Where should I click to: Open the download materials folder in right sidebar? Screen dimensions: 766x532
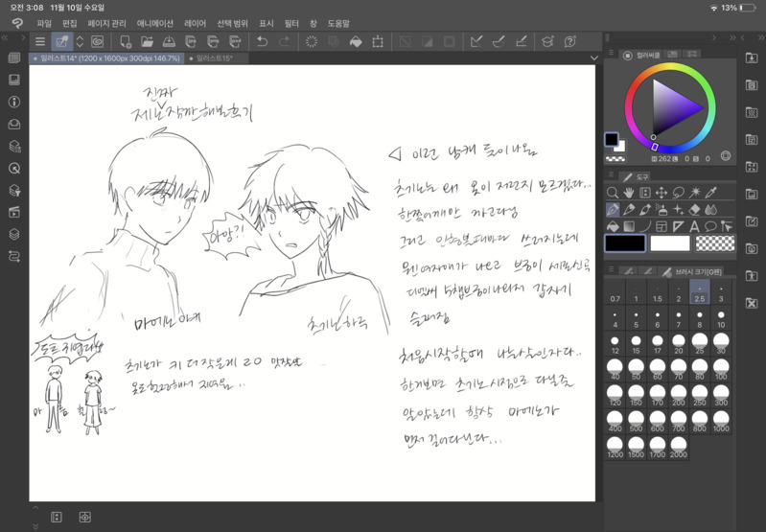click(752, 58)
